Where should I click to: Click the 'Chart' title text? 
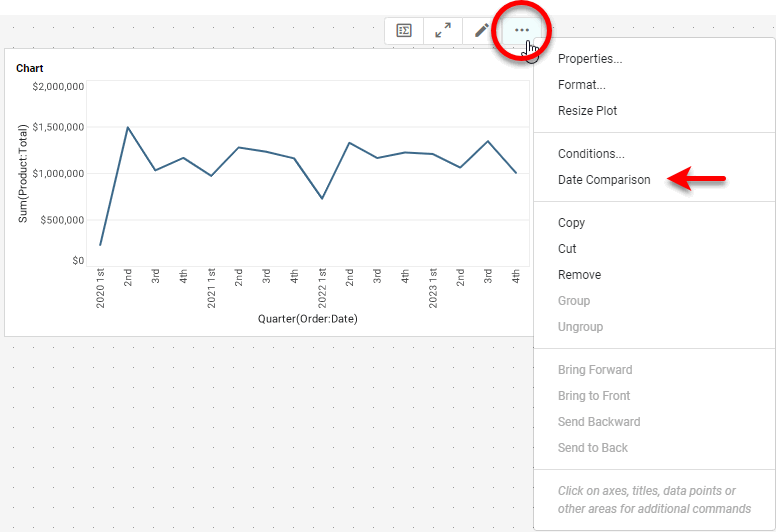[x=29, y=68]
